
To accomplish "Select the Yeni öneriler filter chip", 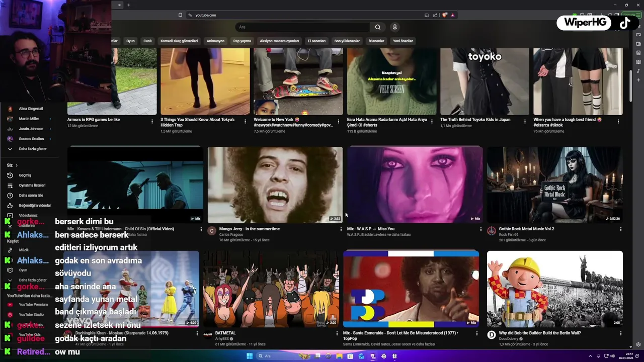I will point(403,41).
